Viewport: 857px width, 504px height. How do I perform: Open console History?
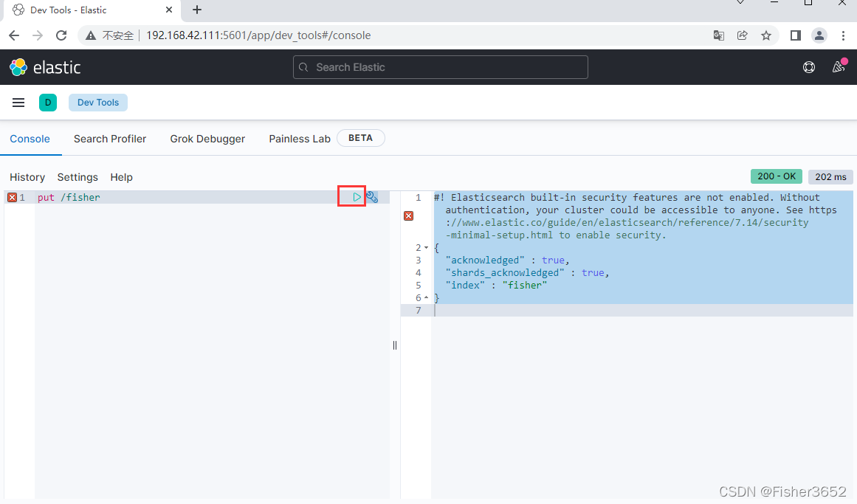coord(27,177)
